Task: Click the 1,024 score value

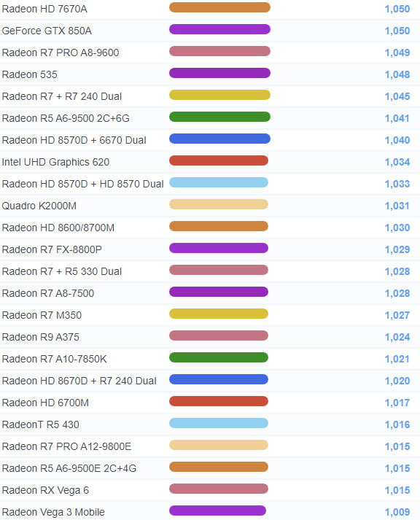Action: (x=397, y=337)
